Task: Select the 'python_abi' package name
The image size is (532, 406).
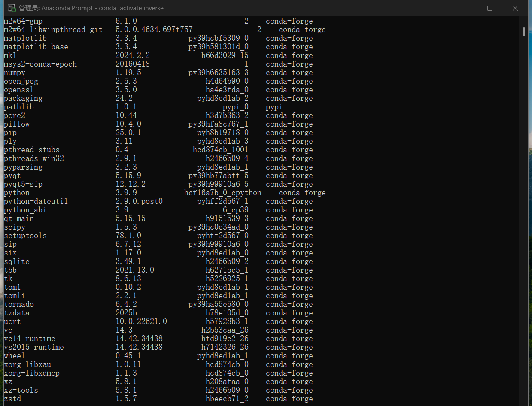Action: (25, 210)
